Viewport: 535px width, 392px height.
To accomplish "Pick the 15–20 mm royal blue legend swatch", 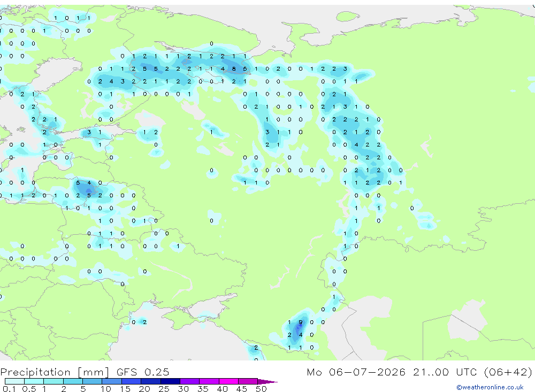I will click(x=132, y=381).
